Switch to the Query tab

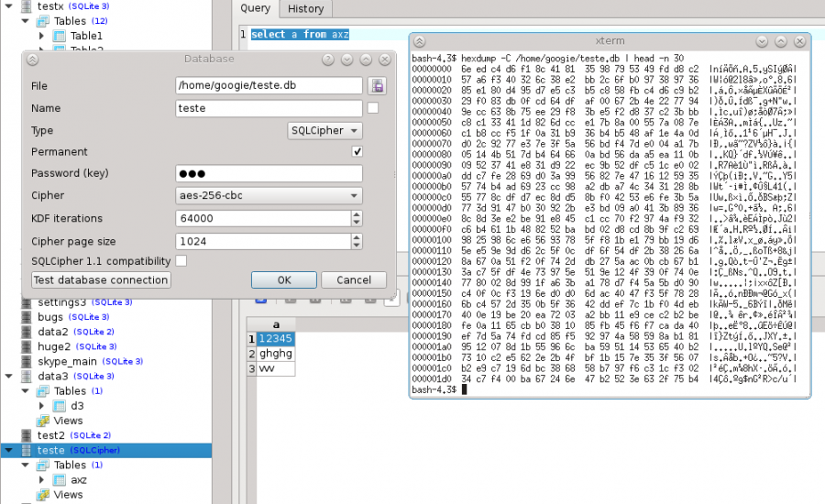click(x=255, y=8)
